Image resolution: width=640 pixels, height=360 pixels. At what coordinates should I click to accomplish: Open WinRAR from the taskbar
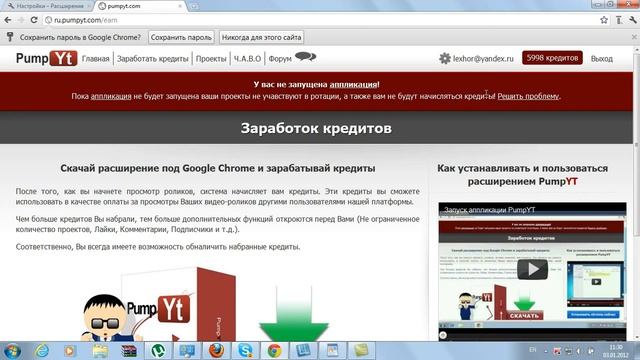[129, 351]
